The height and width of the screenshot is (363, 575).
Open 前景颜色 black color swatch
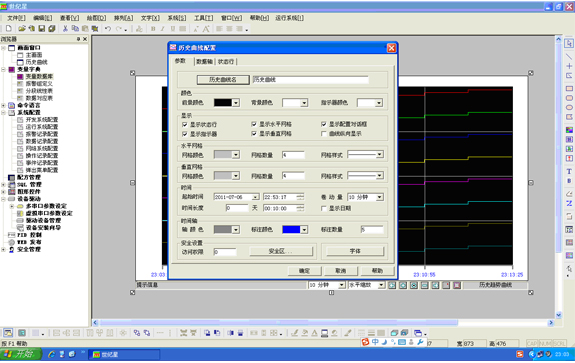pos(227,103)
